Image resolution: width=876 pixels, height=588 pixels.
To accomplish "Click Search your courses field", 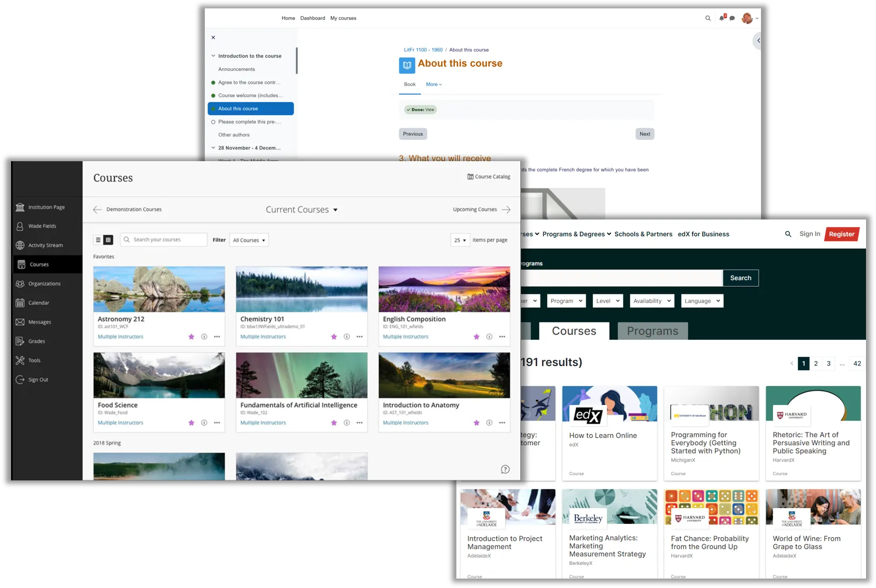I will tap(163, 239).
